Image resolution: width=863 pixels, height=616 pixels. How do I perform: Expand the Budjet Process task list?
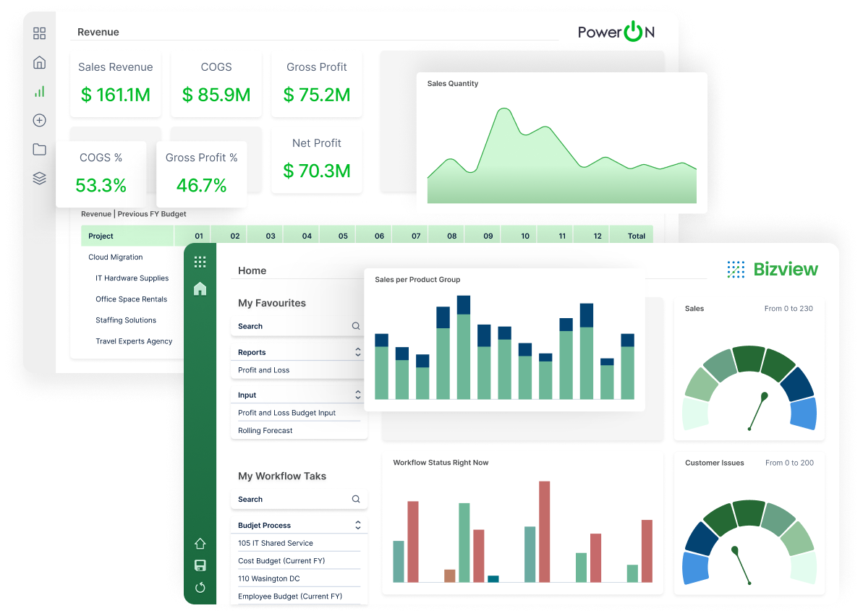pos(357,524)
